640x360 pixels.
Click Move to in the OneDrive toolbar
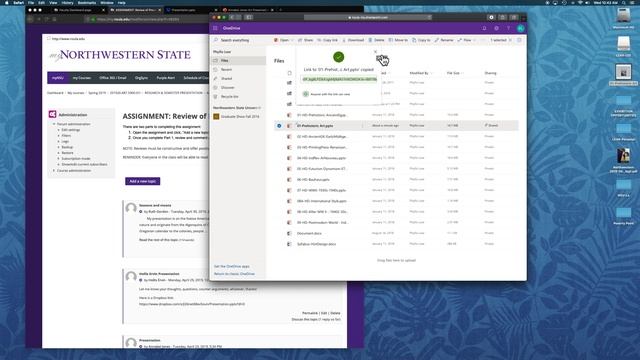[x=398, y=40]
